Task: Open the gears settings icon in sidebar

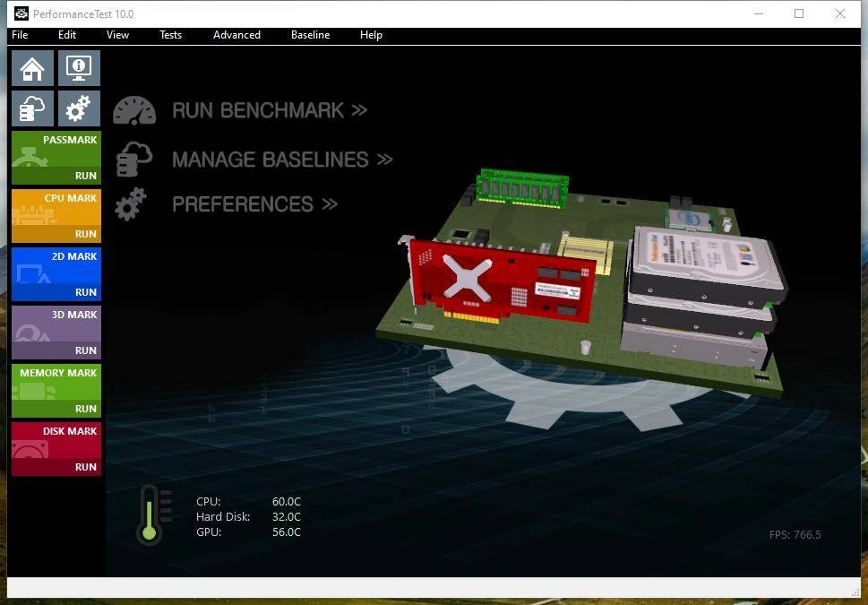Action: 79,108
